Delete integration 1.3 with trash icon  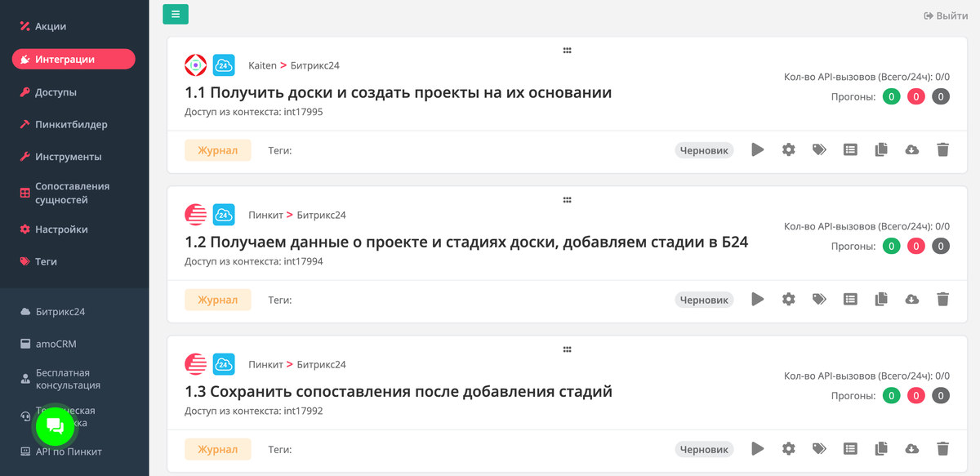click(x=942, y=448)
